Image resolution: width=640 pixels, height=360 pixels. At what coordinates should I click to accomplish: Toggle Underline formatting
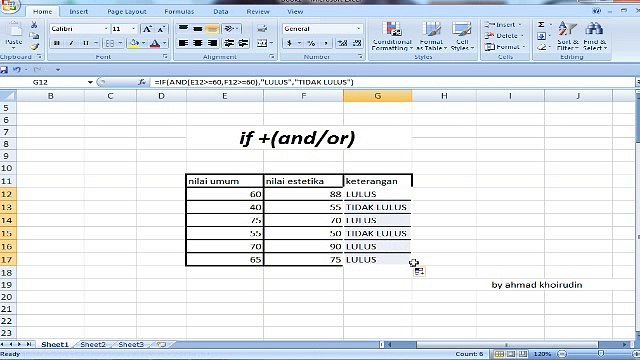(x=86, y=43)
